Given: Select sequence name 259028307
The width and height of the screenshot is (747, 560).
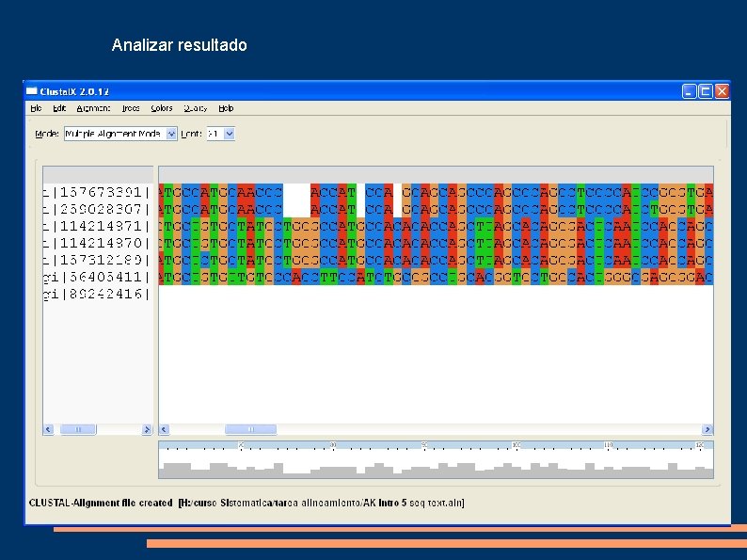Looking at the screenshot, I should tap(97, 209).
